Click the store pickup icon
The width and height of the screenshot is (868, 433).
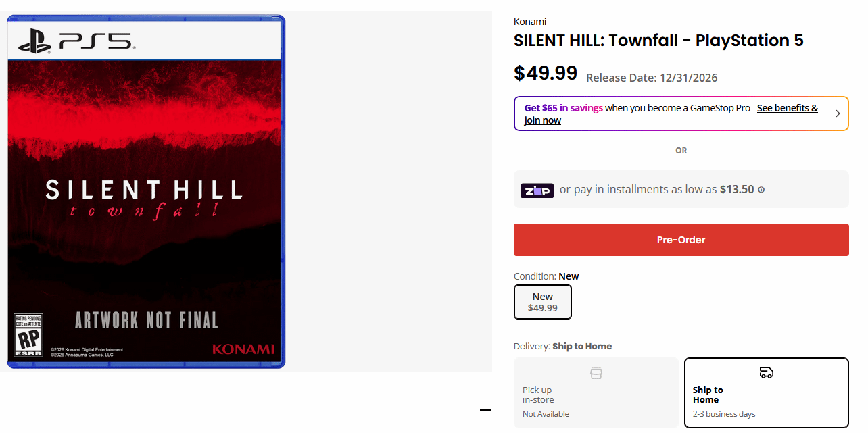point(596,373)
